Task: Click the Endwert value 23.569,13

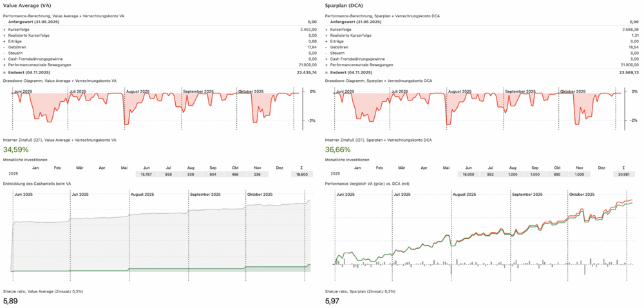Action: click(626, 73)
